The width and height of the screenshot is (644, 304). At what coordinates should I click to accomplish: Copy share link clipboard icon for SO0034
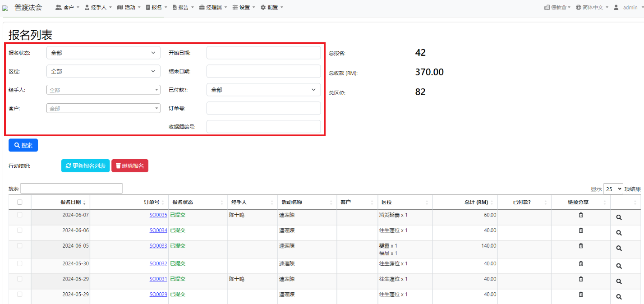581,230
